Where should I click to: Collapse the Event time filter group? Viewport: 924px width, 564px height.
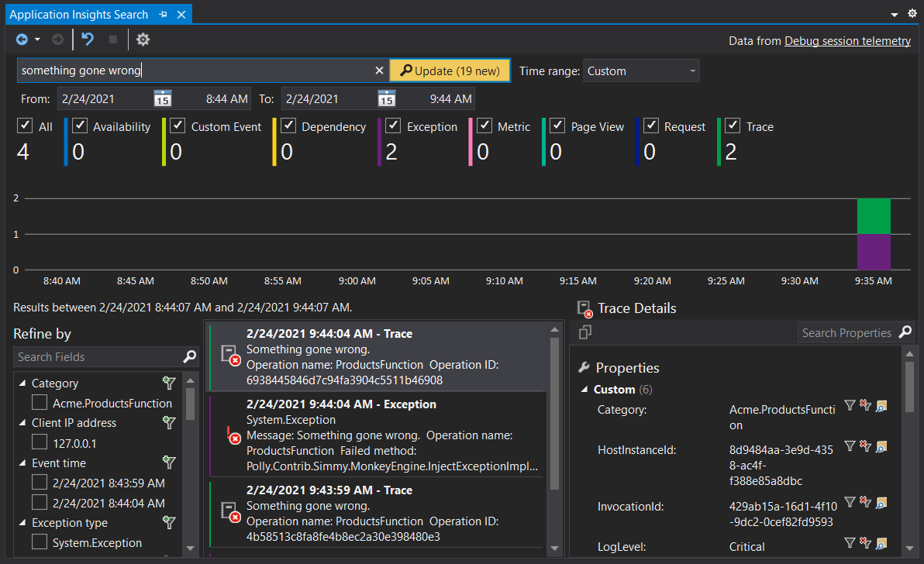coord(22,463)
